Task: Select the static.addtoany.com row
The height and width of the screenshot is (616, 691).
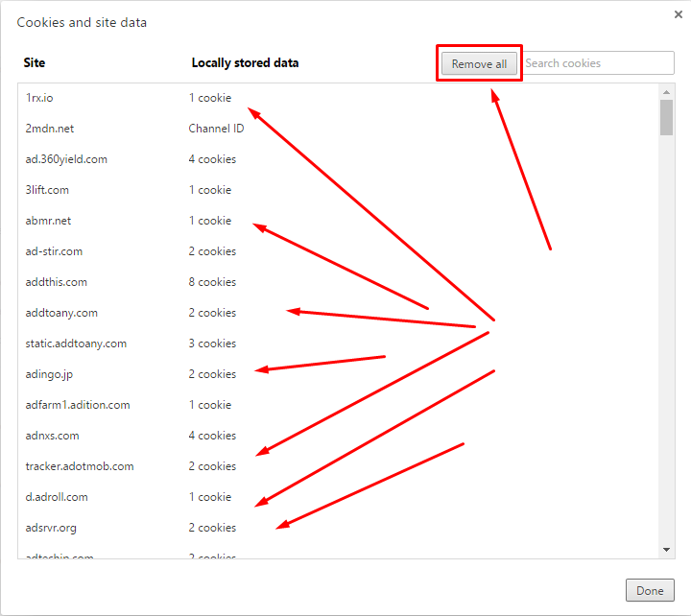Action: pyautogui.click(x=76, y=344)
